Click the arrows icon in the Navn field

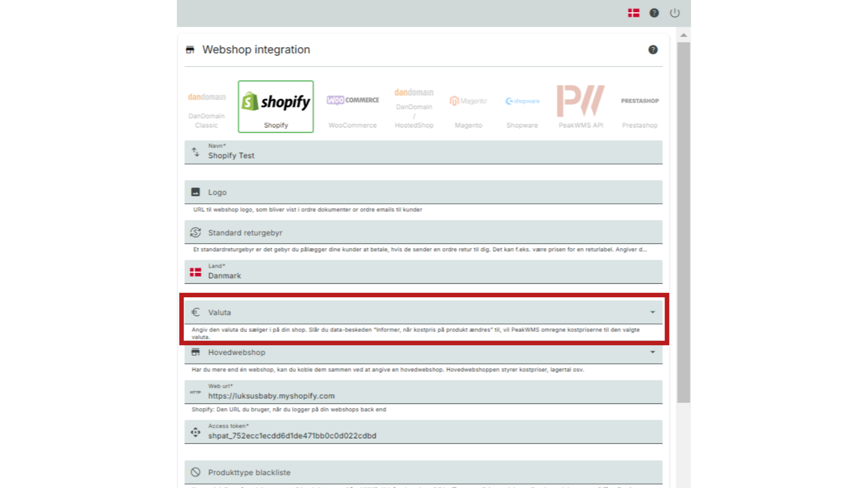pos(195,152)
